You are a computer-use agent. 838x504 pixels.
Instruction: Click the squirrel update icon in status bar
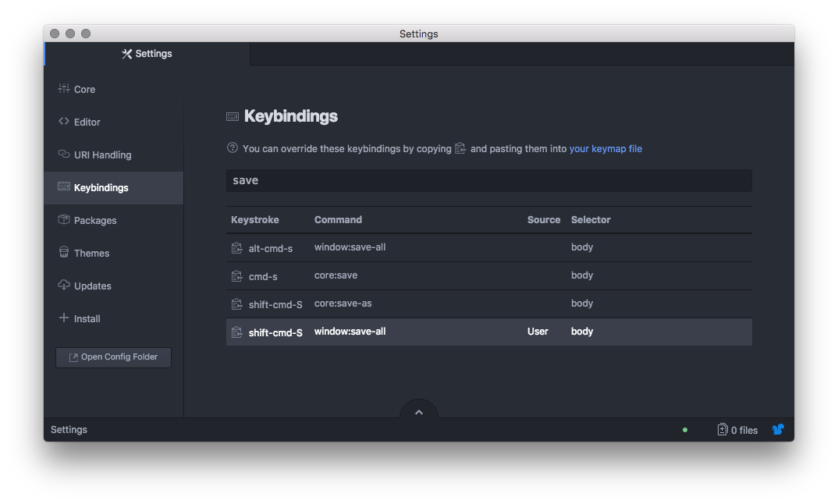pyautogui.click(x=778, y=429)
